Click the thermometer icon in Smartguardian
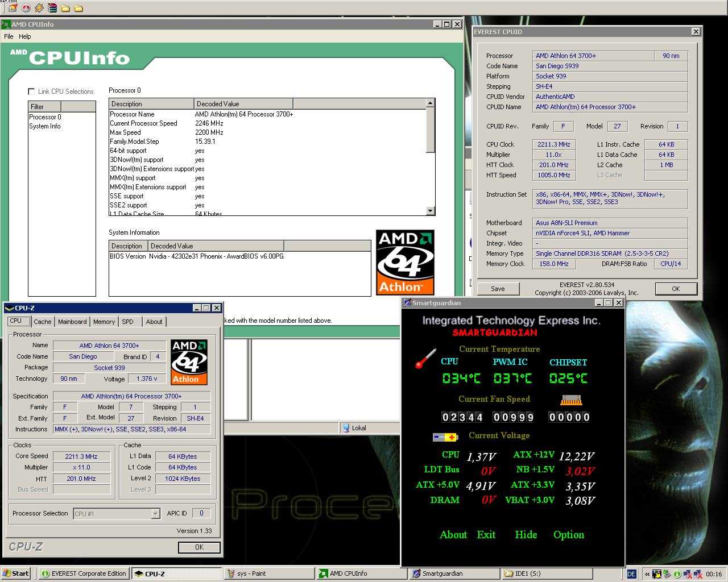The image size is (728, 582). 425,359
